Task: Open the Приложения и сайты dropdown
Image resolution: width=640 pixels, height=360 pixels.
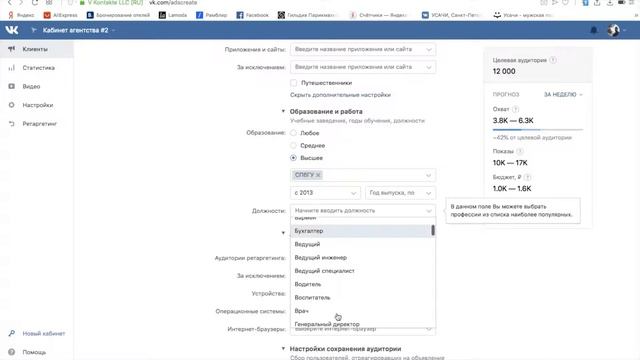Action: pos(363,49)
